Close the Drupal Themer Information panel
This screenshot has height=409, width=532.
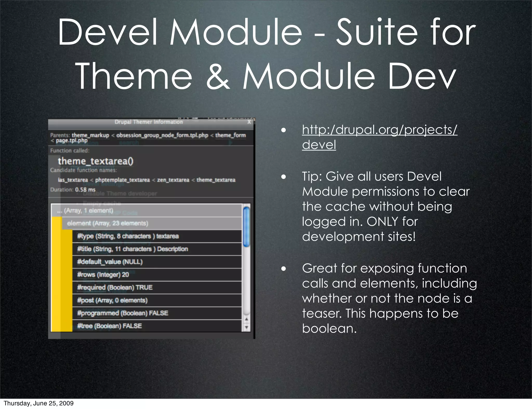pyautogui.click(x=249, y=122)
